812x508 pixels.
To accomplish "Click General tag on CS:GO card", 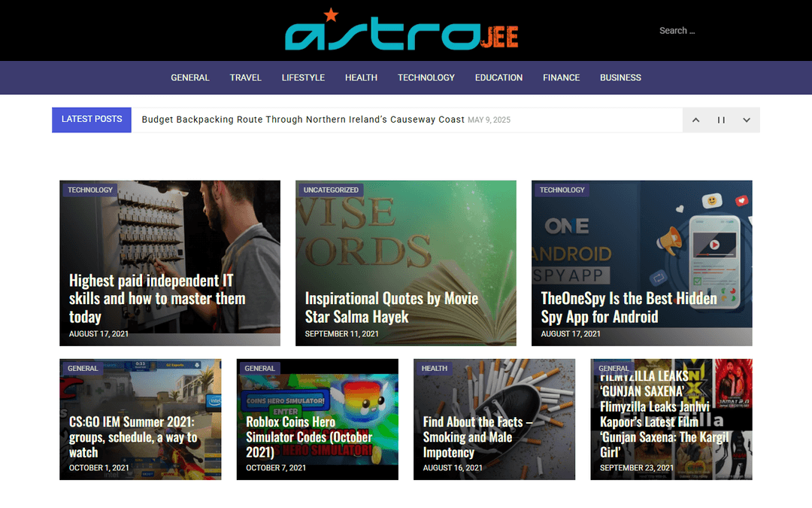I will click(x=83, y=369).
